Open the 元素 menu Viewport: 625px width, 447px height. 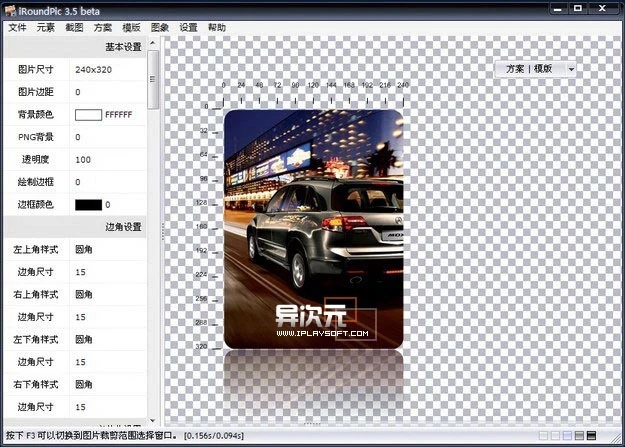[x=45, y=27]
